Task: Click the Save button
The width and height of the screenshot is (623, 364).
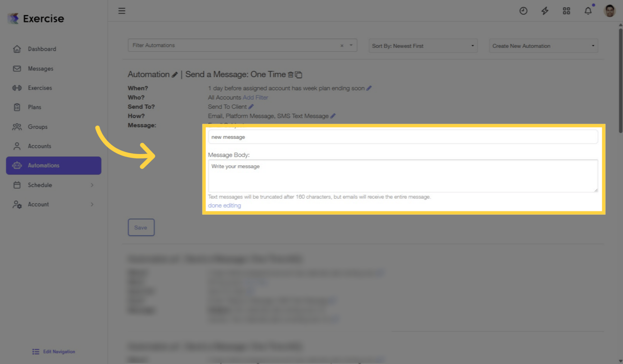Action: coord(141,227)
